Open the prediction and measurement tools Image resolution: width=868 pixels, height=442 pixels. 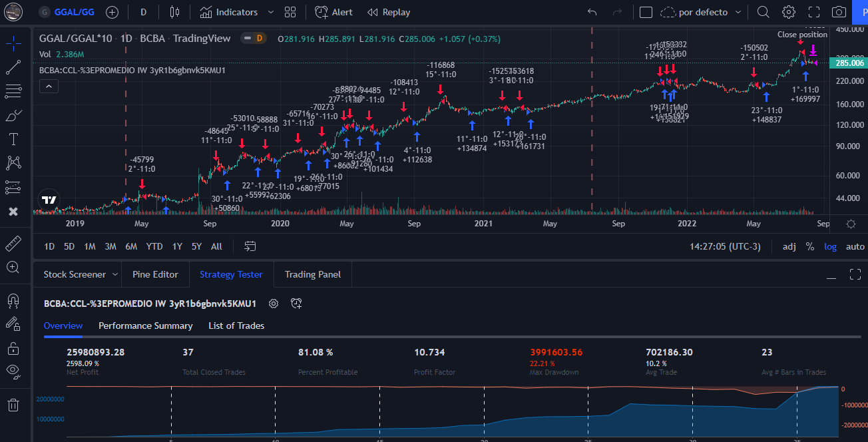[x=13, y=188]
